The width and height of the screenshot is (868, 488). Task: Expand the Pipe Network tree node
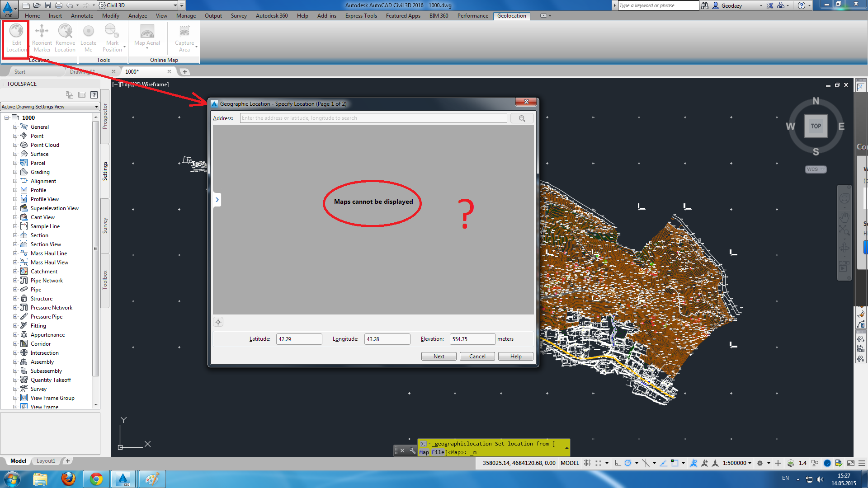tap(15, 281)
